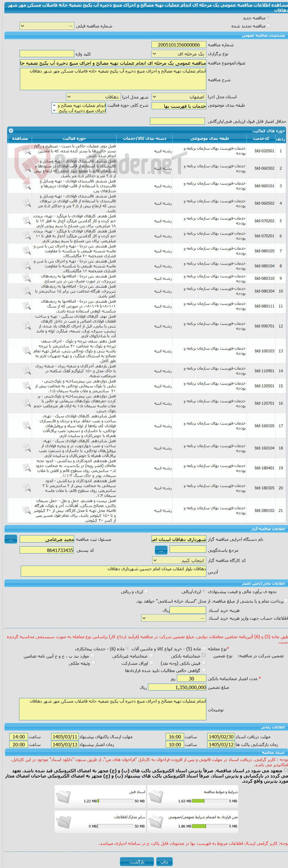288x868 pixels.
Task: Open view icon for row bld-180401
Action: [26, 468]
